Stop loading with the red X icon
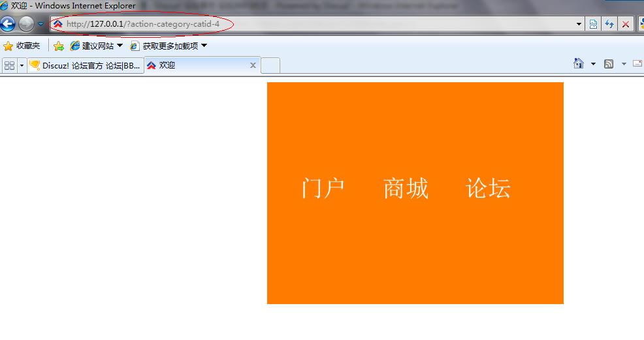 [626, 24]
